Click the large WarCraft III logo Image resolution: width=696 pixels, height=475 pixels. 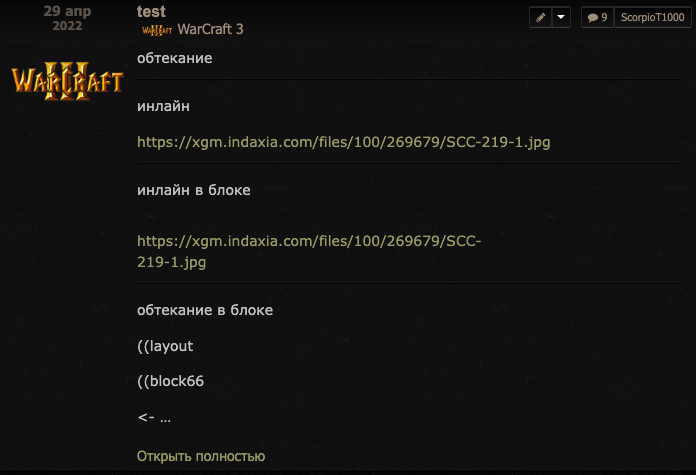pyautogui.click(x=67, y=80)
